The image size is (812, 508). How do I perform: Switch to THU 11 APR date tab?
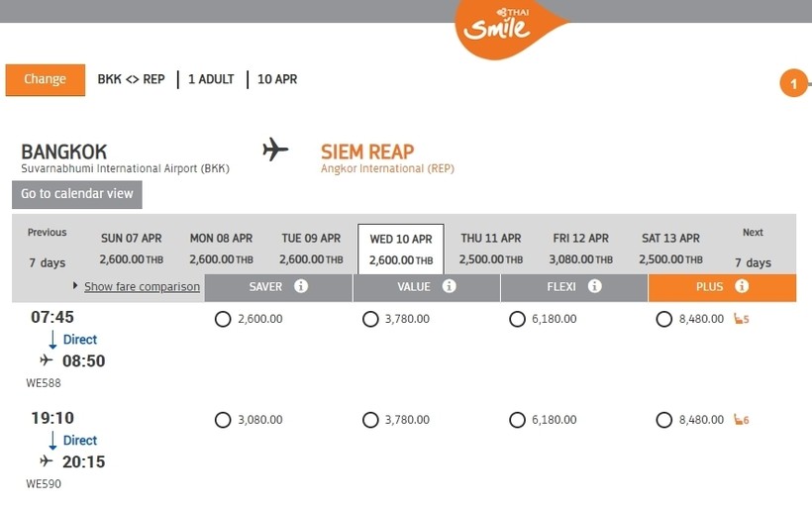491,248
